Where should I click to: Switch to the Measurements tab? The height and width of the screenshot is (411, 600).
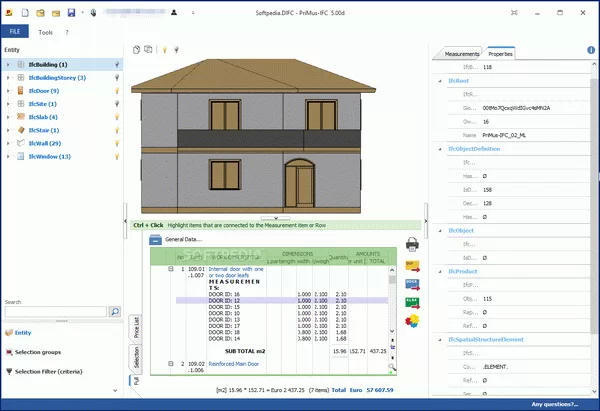[x=462, y=53]
